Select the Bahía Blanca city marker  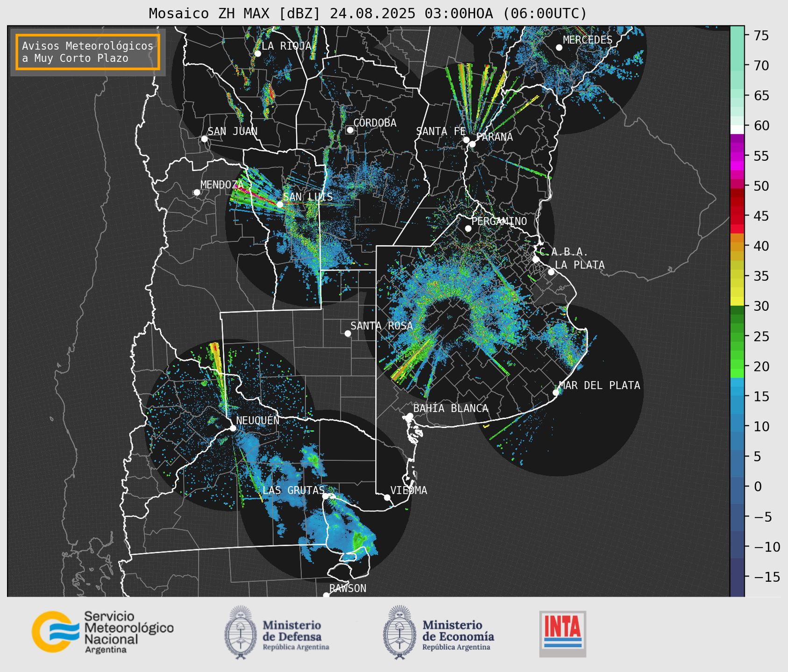[x=410, y=416]
